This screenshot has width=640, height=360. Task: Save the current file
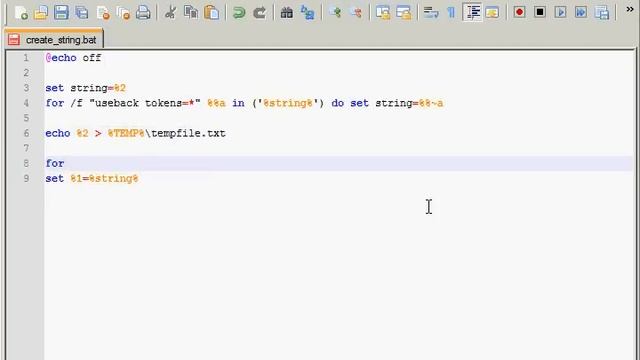pos(61,13)
